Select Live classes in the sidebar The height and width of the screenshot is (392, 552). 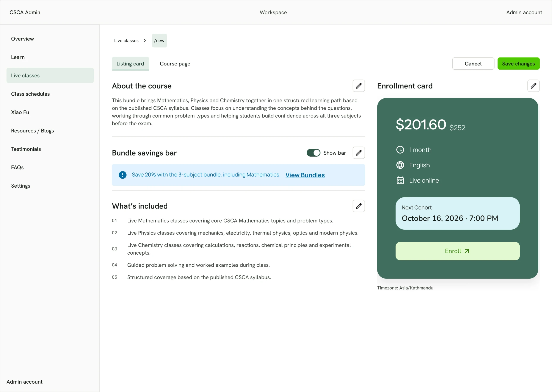50,75
